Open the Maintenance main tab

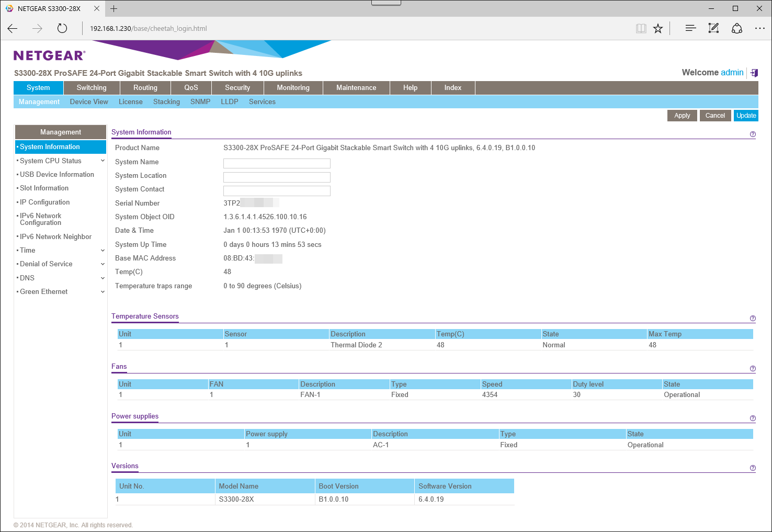356,88
